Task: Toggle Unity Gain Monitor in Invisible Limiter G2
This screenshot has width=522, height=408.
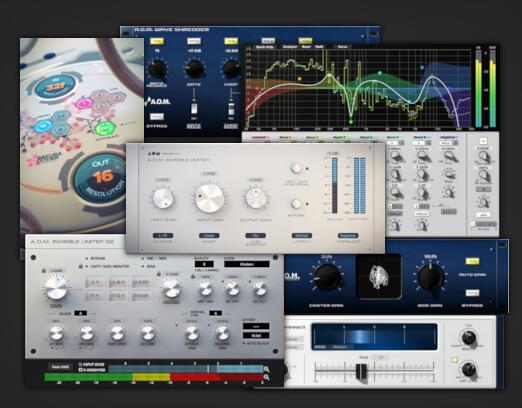Action: pyautogui.click(x=108, y=266)
